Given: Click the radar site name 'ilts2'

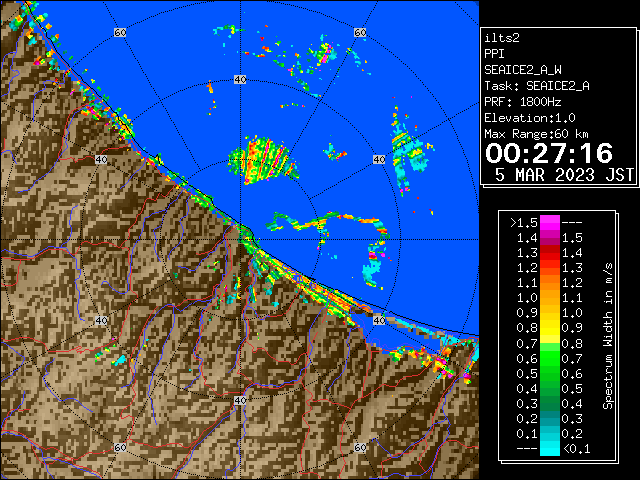Looking at the screenshot, I should tap(502, 38).
